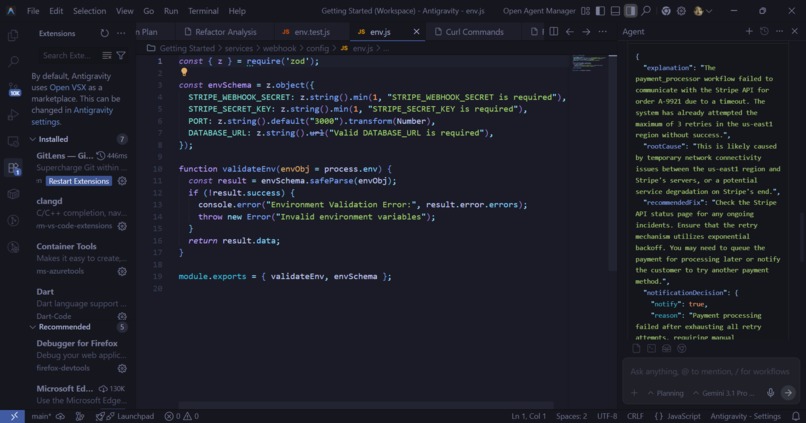Open the Antigravity settings link
The image size is (806, 423).
coord(71,116)
